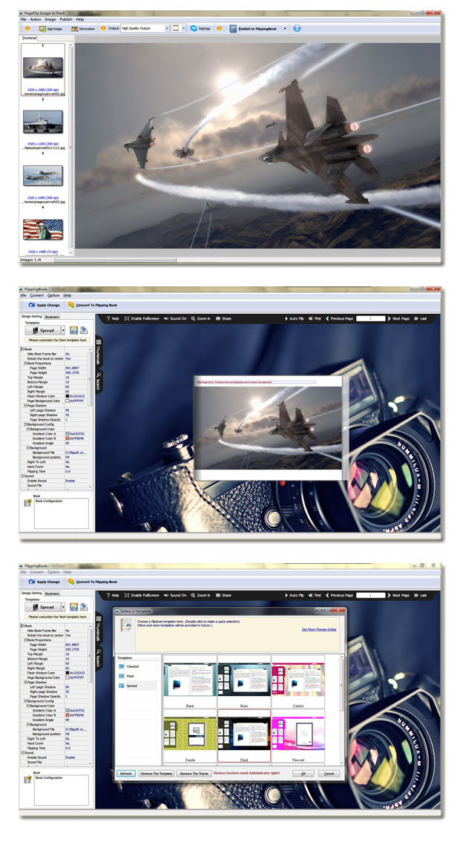The image size is (460, 868).
Task: Click Share in window behind the template dialog
Action: [x=223, y=595]
